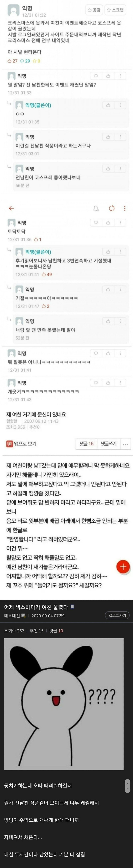Reply to the 뭐 잘못은 아니니 comment via its speech-bubble icon

pos(96,353)
